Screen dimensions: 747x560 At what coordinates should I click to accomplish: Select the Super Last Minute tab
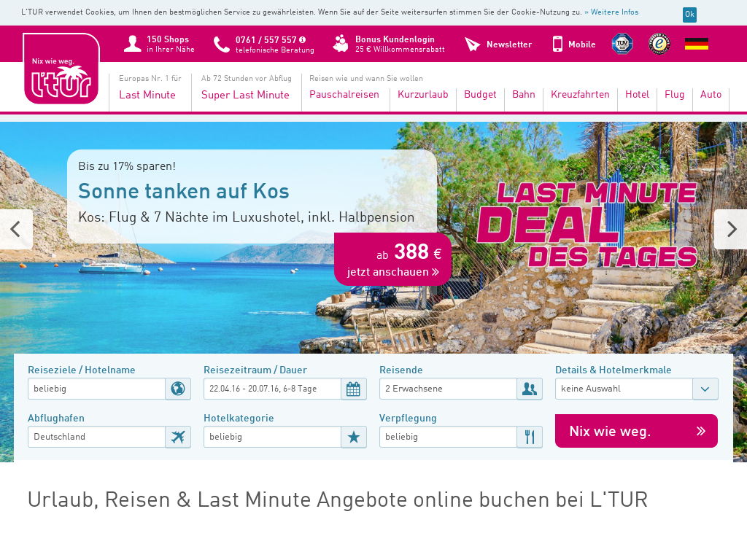pos(245,95)
